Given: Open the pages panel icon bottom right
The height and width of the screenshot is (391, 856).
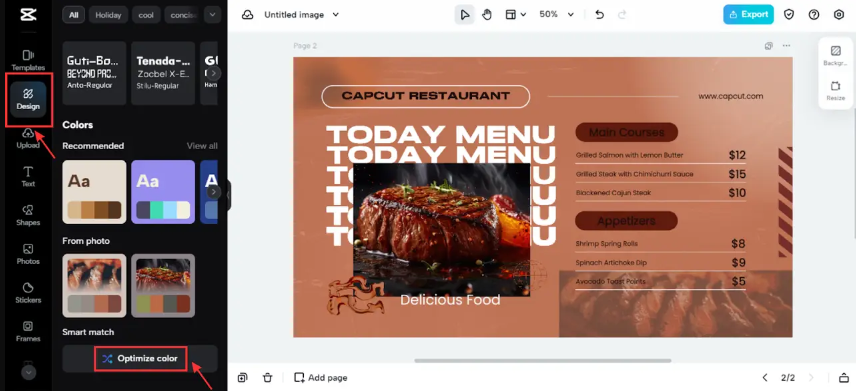Looking at the screenshot, I should coord(843,377).
